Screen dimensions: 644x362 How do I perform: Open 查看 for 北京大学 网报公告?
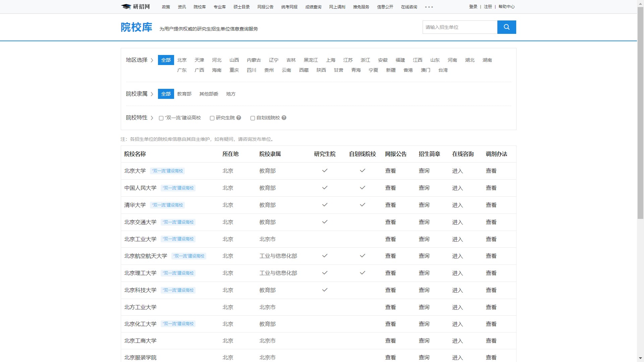click(390, 171)
